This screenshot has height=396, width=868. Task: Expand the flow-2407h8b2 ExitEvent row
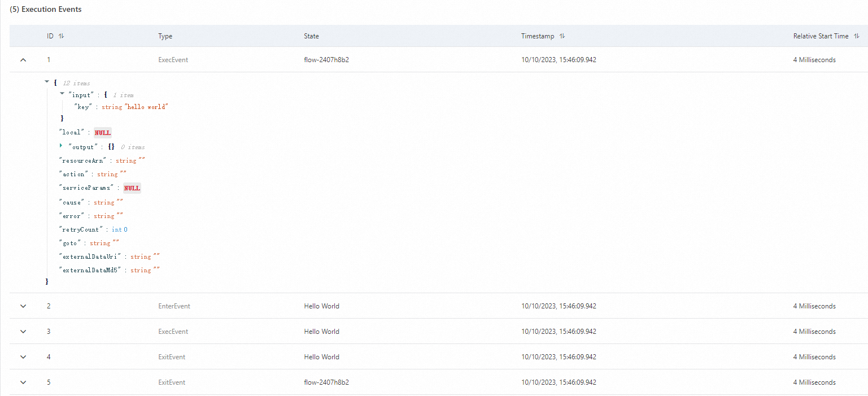click(23, 382)
